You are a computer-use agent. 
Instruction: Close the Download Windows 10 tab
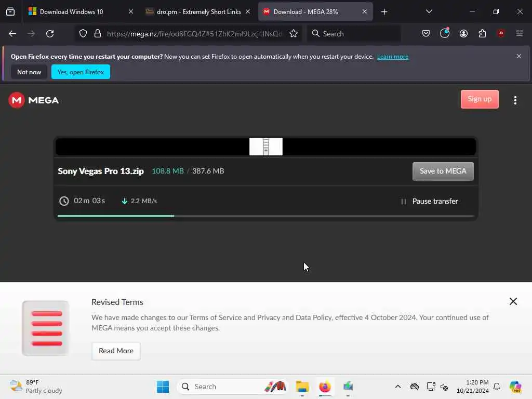pyautogui.click(x=131, y=12)
